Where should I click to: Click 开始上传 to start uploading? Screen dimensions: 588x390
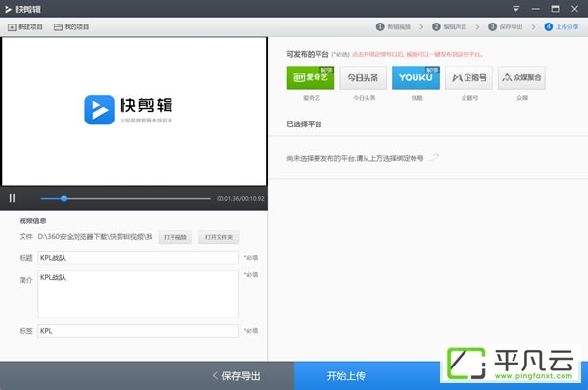[346, 375]
